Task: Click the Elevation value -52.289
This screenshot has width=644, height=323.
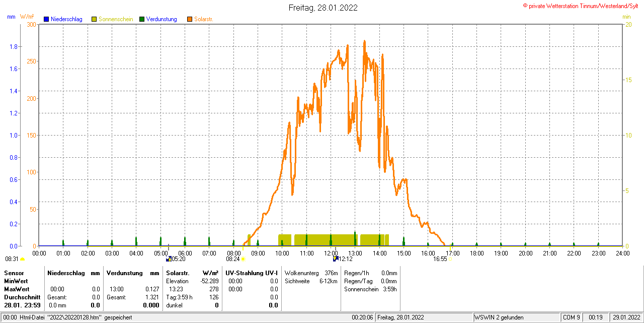Action: click(x=209, y=281)
